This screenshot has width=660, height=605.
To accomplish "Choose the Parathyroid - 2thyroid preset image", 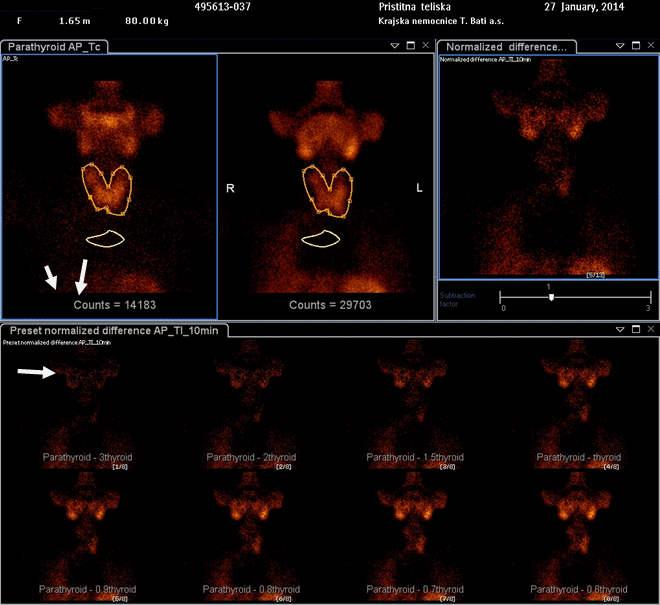I will pyautogui.click(x=250, y=400).
